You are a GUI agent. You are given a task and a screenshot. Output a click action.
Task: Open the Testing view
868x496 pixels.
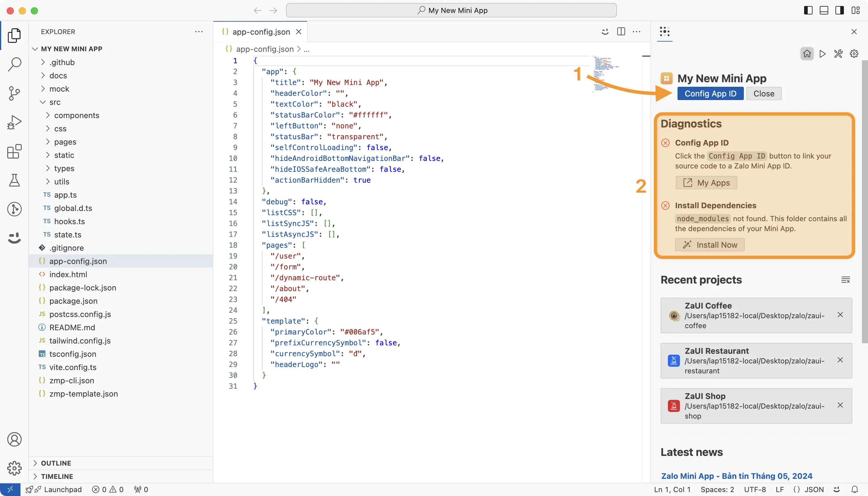point(14,180)
